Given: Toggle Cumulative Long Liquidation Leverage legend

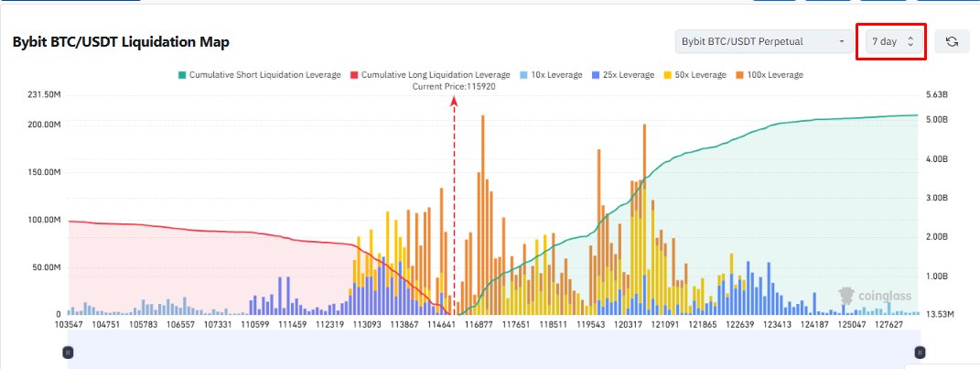Looking at the screenshot, I should pos(430,75).
